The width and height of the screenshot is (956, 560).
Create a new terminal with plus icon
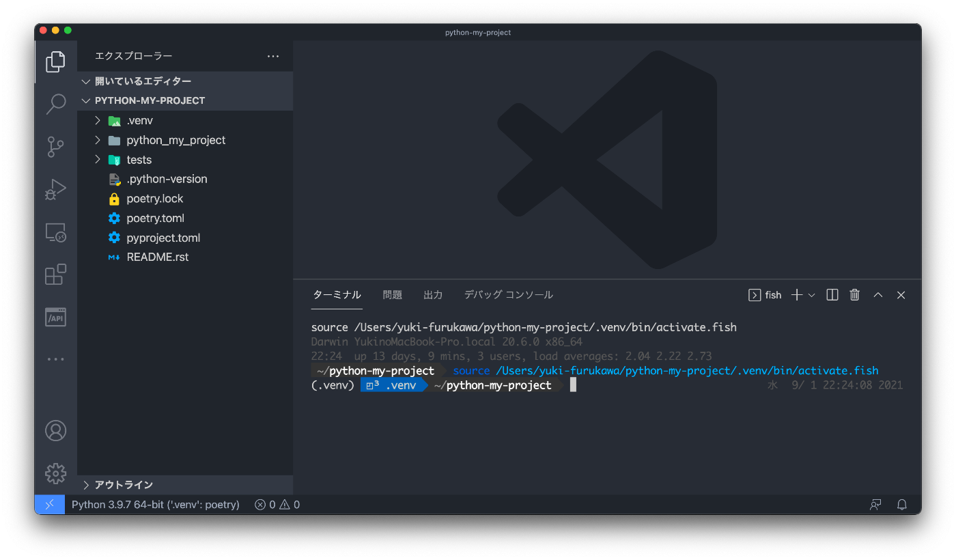[x=796, y=295]
